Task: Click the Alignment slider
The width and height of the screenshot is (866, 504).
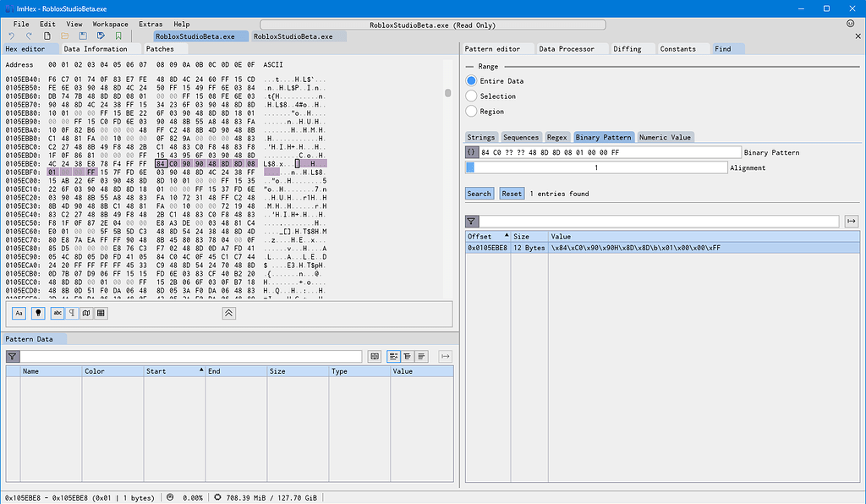Action: pos(595,167)
